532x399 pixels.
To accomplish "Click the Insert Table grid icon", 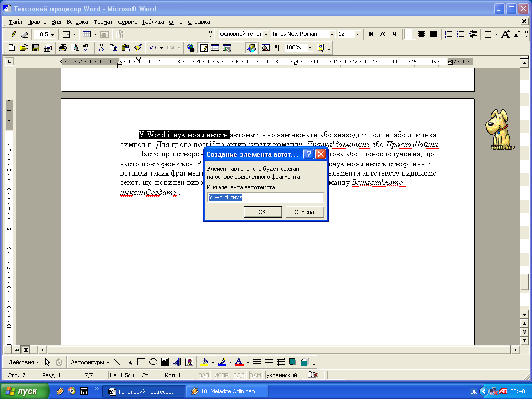I will (x=215, y=48).
